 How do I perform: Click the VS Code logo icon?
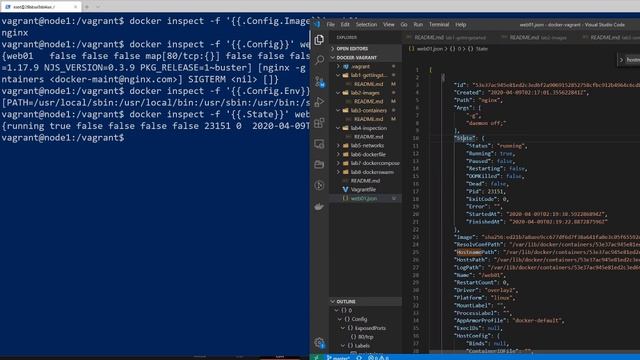click(317, 24)
